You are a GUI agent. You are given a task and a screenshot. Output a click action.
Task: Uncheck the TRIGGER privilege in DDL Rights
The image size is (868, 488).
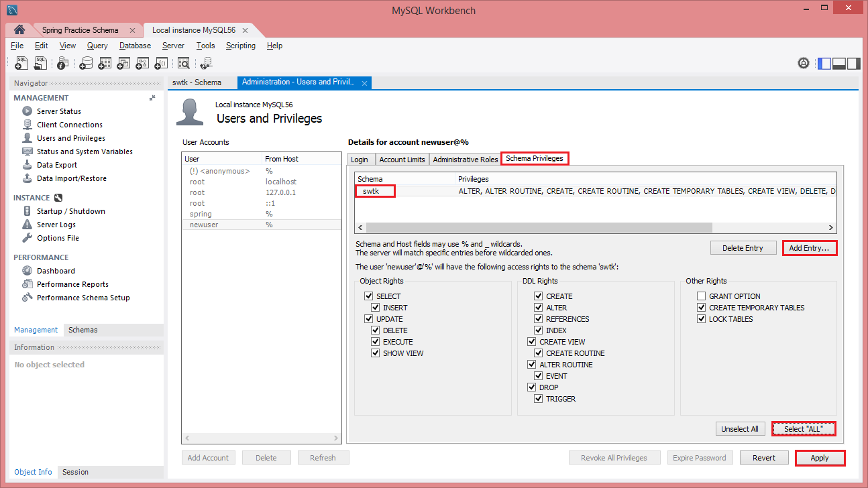[x=539, y=398]
